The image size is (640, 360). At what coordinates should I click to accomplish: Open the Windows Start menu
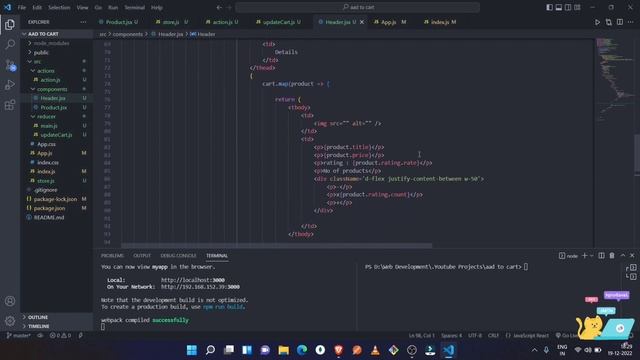point(191,350)
